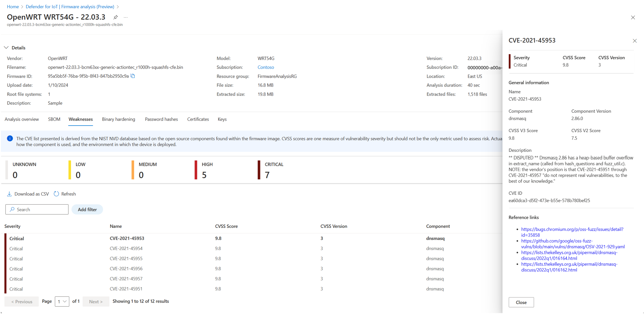Screen dimensions: 644x314
Task: Select the CVE-2021-45953 row
Action: pos(254,238)
